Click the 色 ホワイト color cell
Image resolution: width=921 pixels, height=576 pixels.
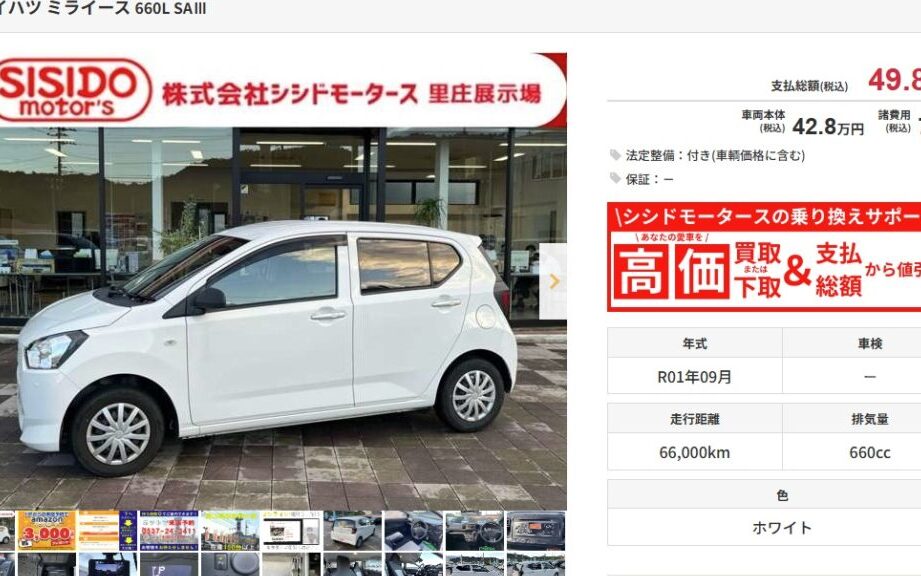click(x=781, y=527)
